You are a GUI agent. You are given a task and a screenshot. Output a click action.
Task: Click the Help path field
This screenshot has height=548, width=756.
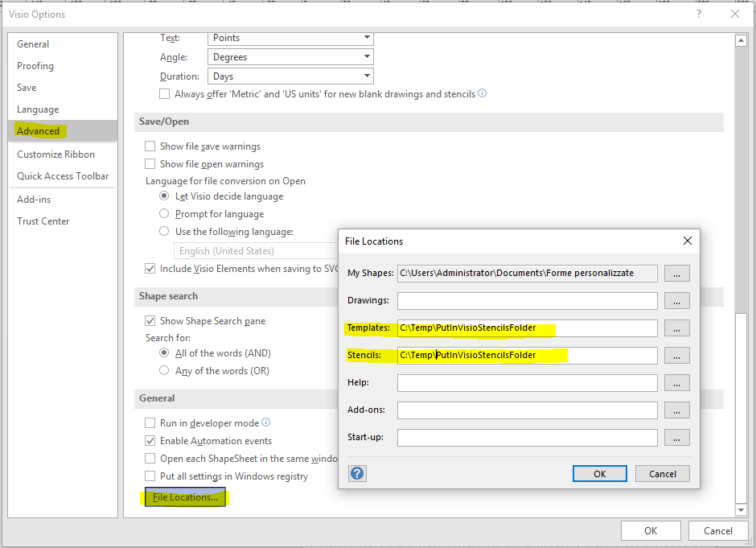(x=528, y=382)
